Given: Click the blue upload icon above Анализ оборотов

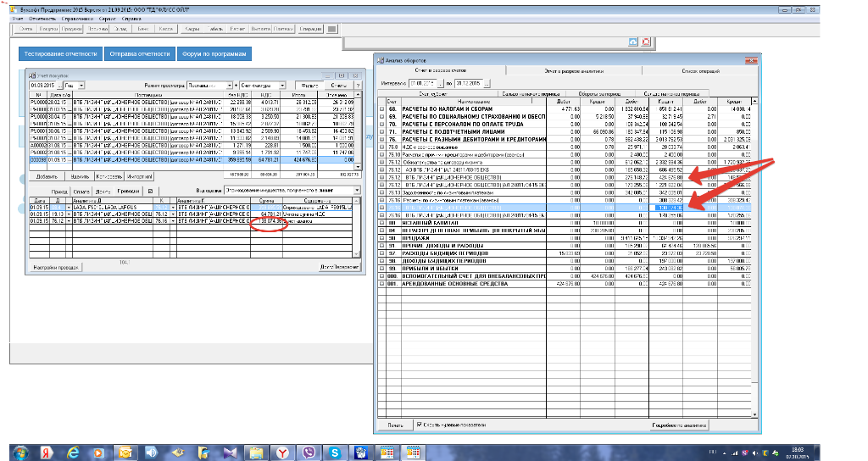Looking at the screenshot, I should [x=632, y=42].
